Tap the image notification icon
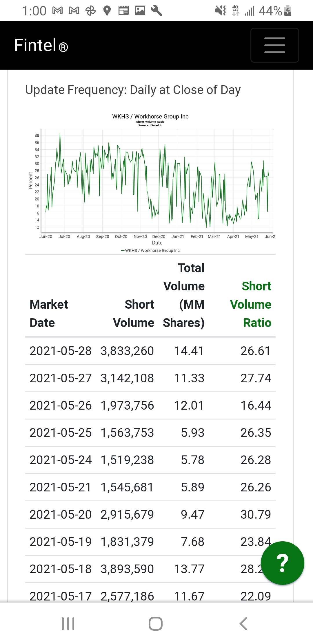The image size is (313, 644). (140, 11)
